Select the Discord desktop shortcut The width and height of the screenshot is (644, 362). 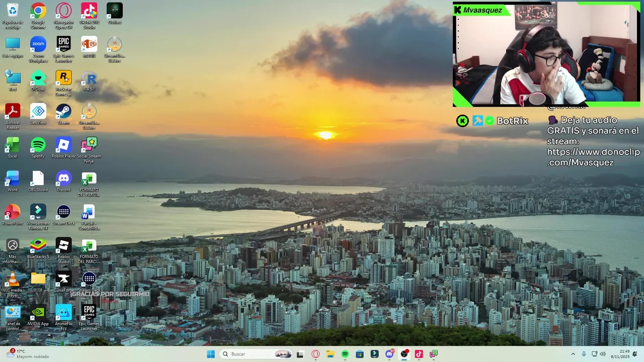point(63,182)
